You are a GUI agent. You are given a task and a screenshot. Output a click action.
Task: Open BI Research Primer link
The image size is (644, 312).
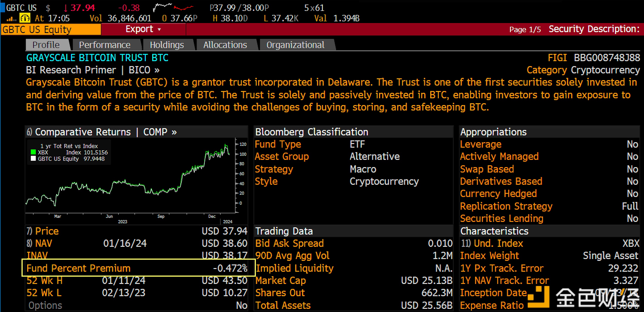point(71,70)
